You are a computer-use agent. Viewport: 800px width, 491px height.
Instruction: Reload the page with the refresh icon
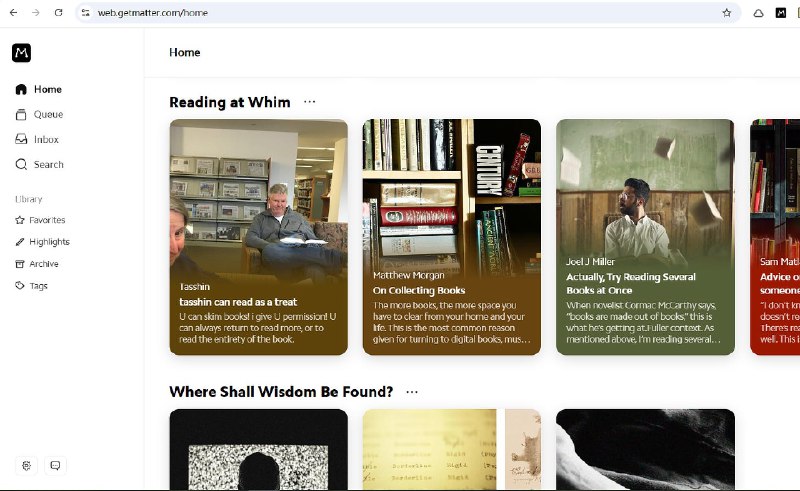(58, 13)
